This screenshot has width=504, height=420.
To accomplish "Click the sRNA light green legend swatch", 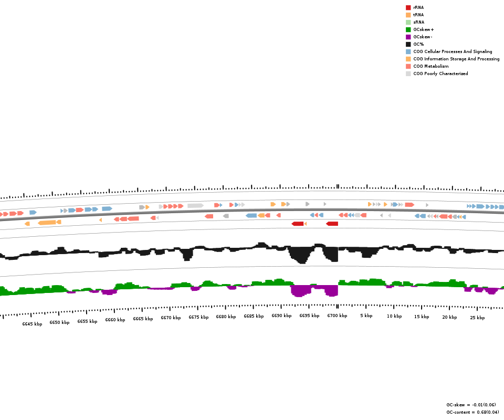I will [408, 22].
